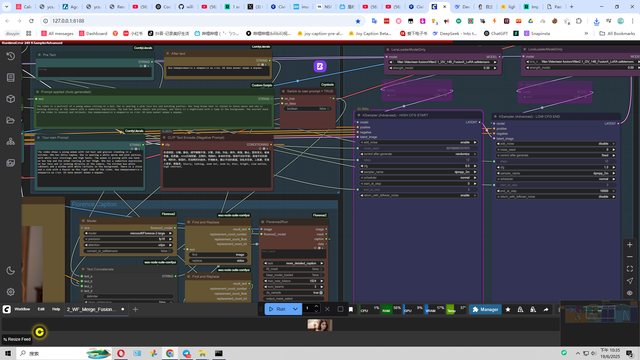
Task: Open the All Bookmarks folder
Action: [x=617, y=33]
